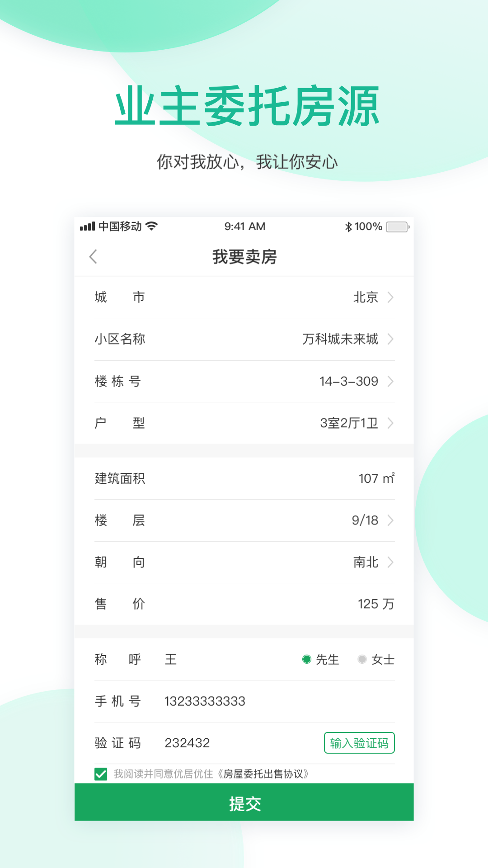
Task: Go back using the left arrow icon
Action: tap(93, 257)
